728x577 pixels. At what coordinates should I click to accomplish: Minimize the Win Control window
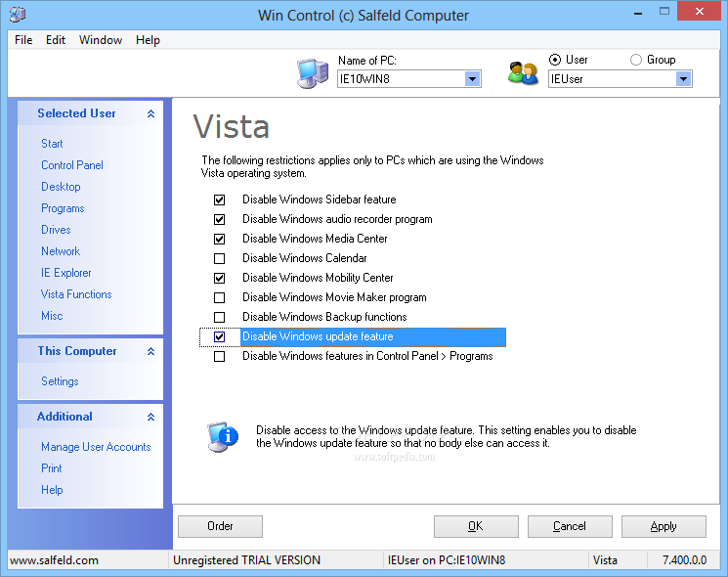click(638, 12)
